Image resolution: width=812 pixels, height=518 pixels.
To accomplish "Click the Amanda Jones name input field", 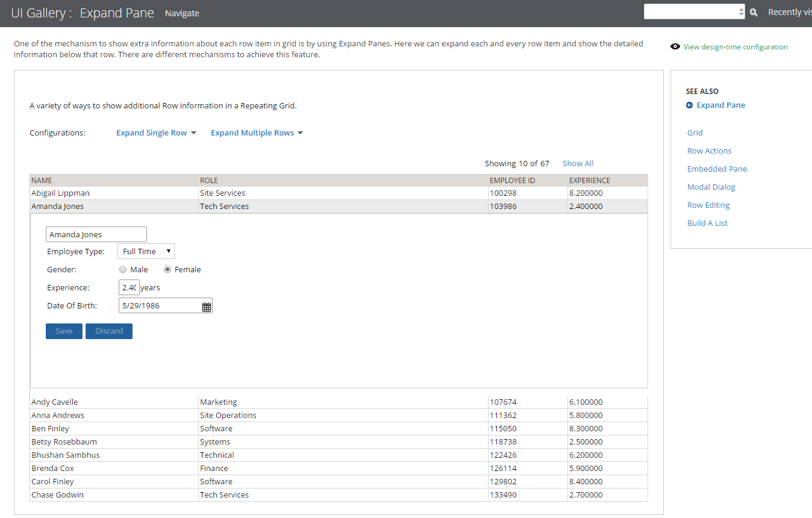I will tap(96, 234).
